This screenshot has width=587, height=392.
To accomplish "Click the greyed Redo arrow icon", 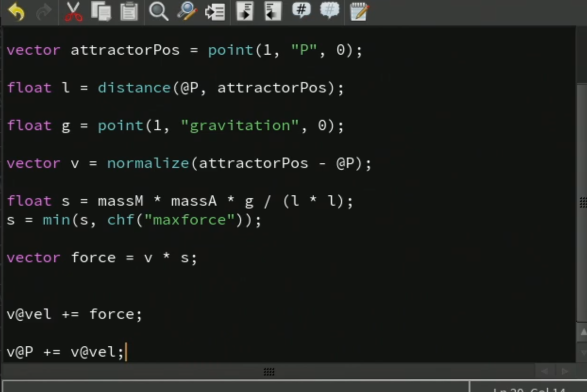I will click(x=44, y=12).
